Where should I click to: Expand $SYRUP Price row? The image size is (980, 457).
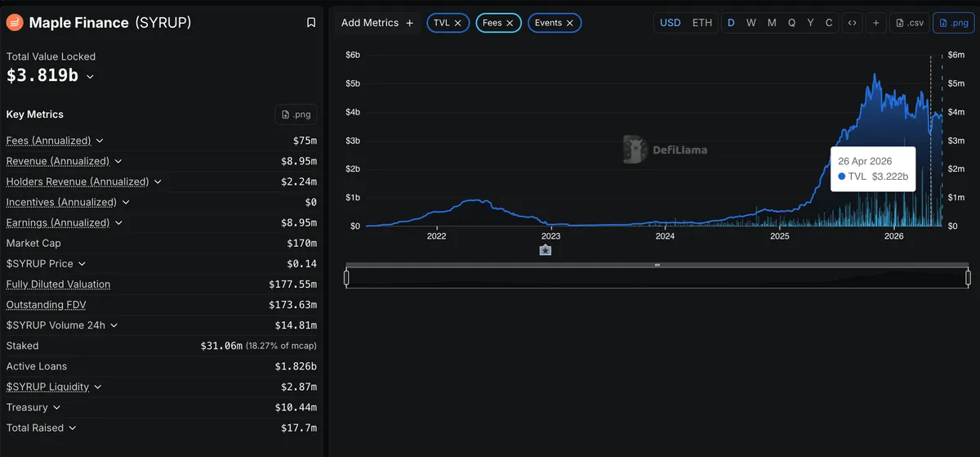tap(82, 264)
